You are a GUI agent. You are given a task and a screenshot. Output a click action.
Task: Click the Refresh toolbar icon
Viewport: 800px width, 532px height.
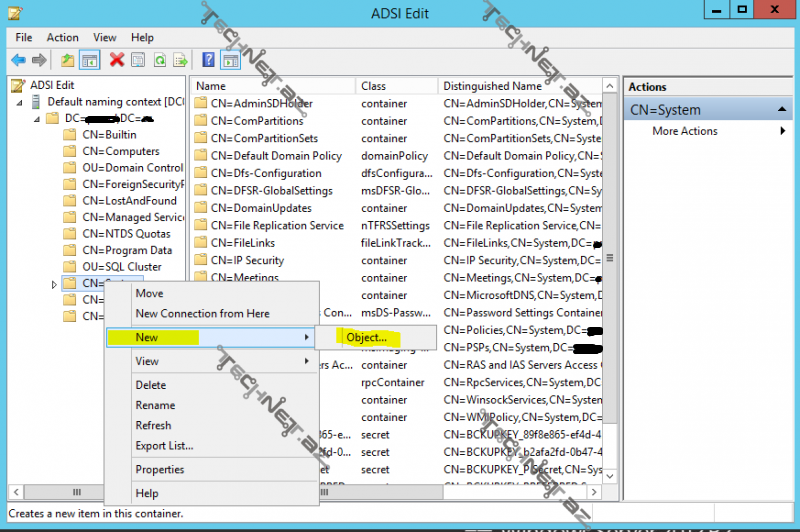pos(158,60)
